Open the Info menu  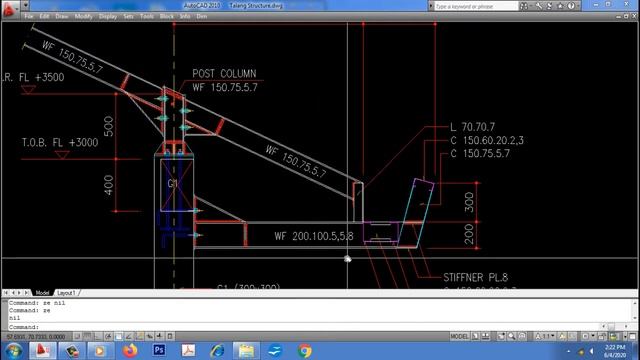185,16
